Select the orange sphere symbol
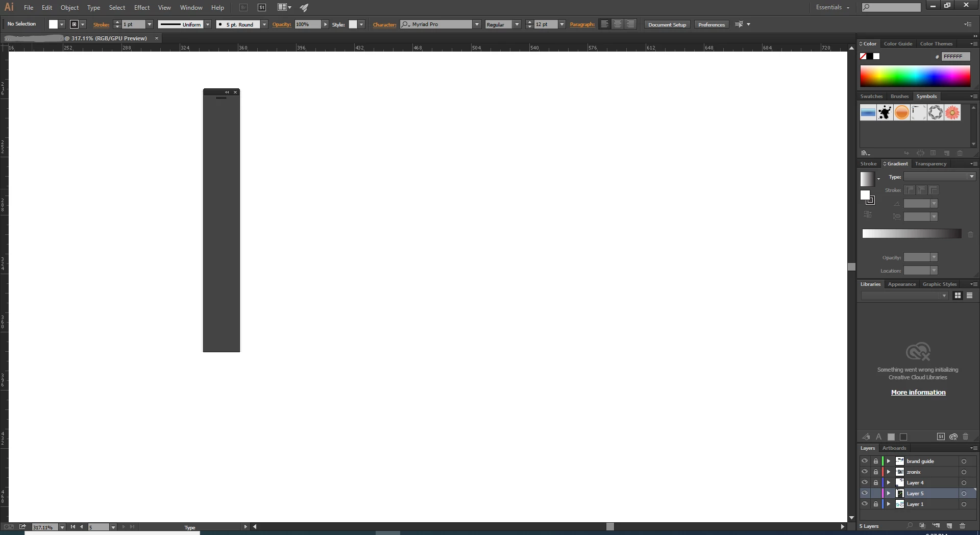 (x=902, y=112)
